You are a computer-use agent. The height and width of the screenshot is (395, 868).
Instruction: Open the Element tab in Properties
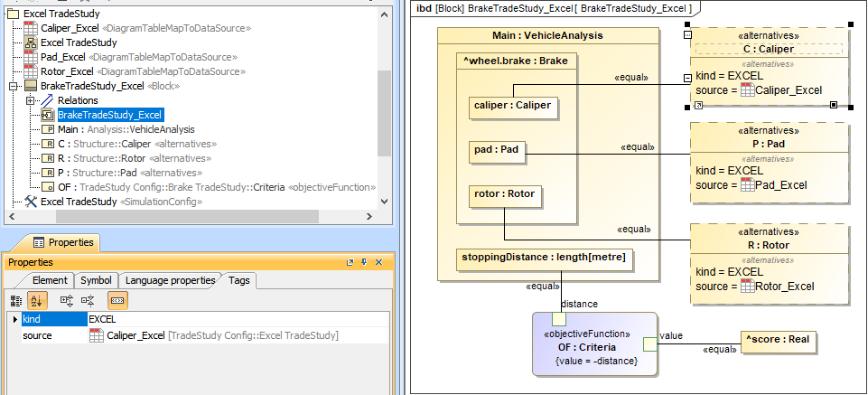tap(50, 281)
